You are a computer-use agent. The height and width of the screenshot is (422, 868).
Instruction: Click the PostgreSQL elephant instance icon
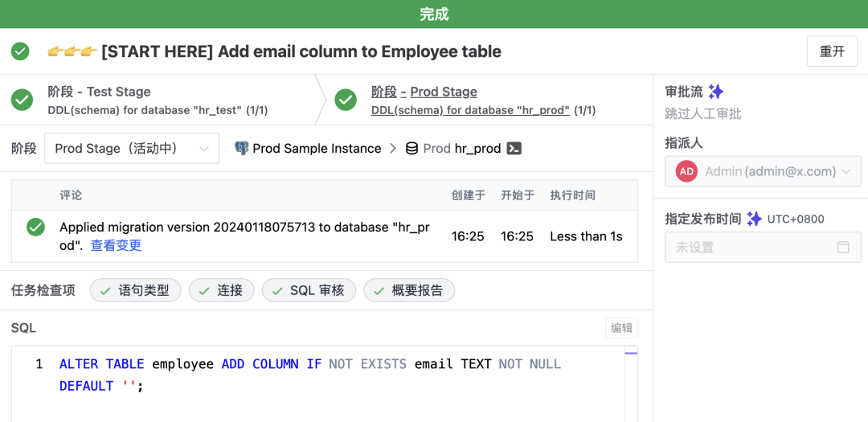(x=241, y=149)
